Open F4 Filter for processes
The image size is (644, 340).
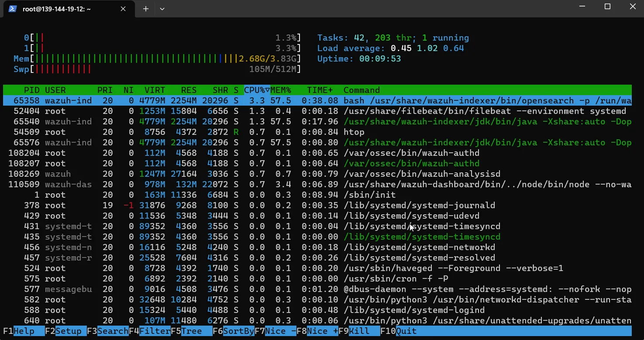tap(150, 331)
